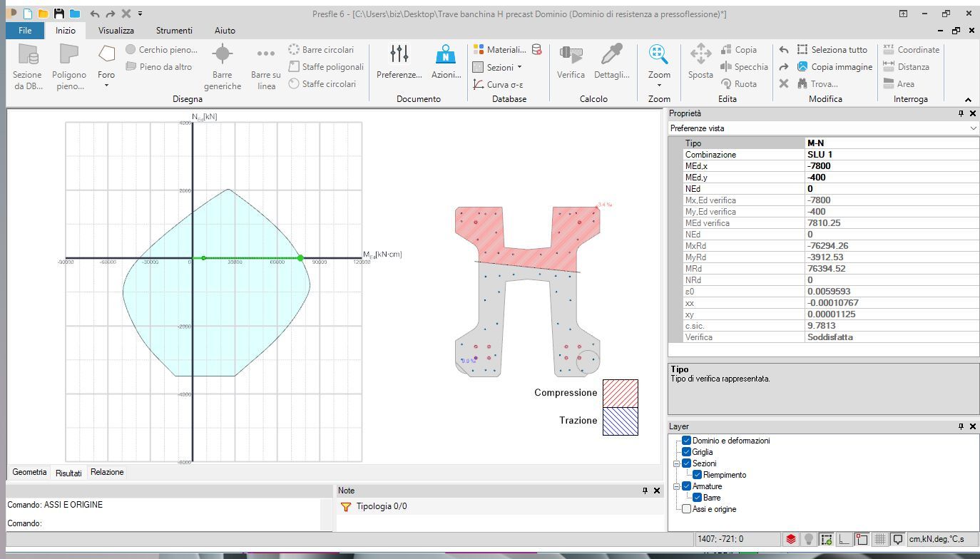Click Seleziona tutto button
980x559 pixels.
tap(832, 50)
